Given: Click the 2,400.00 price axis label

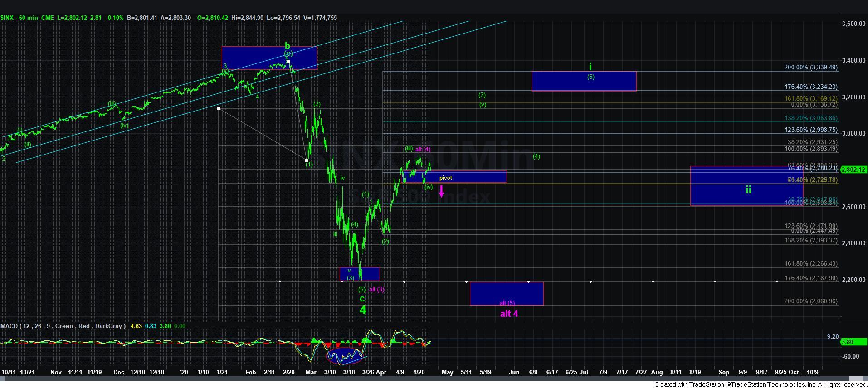Looking at the screenshot, I should tap(853, 243).
